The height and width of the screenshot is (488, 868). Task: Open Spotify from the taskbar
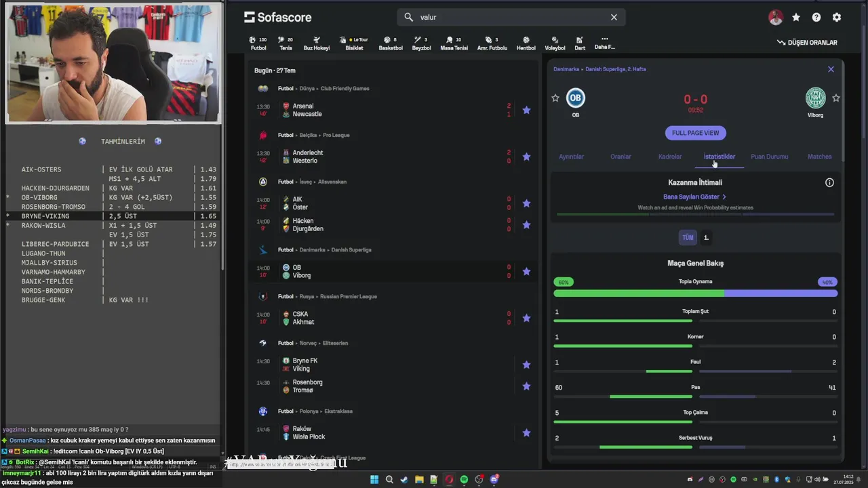pyautogui.click(x=464, y=479)
